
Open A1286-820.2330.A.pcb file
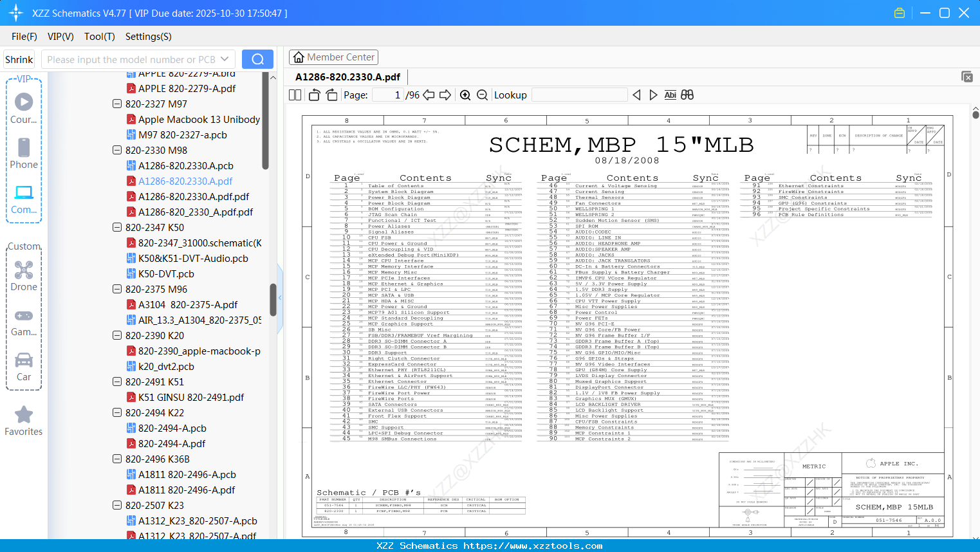[x=185, y=165]
